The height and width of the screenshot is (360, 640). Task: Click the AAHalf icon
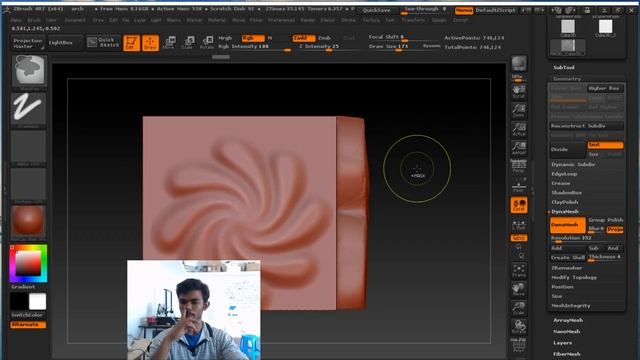[519, 148]
